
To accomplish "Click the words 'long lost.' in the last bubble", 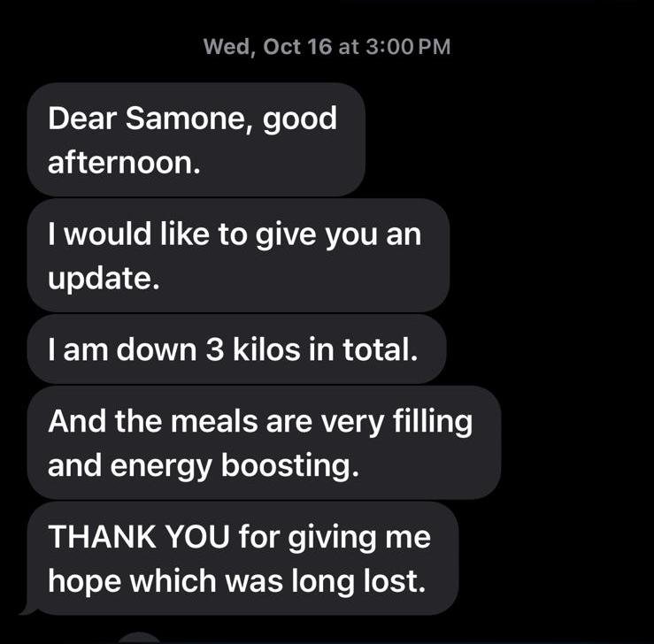I will click(358, 581).
